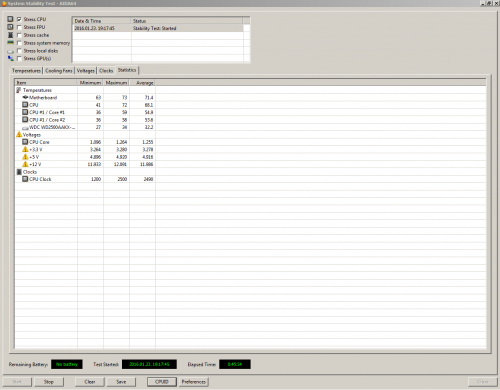Open the CPUID panel button
This screenshot has height=390, width=500.
(x=162, y=382)
